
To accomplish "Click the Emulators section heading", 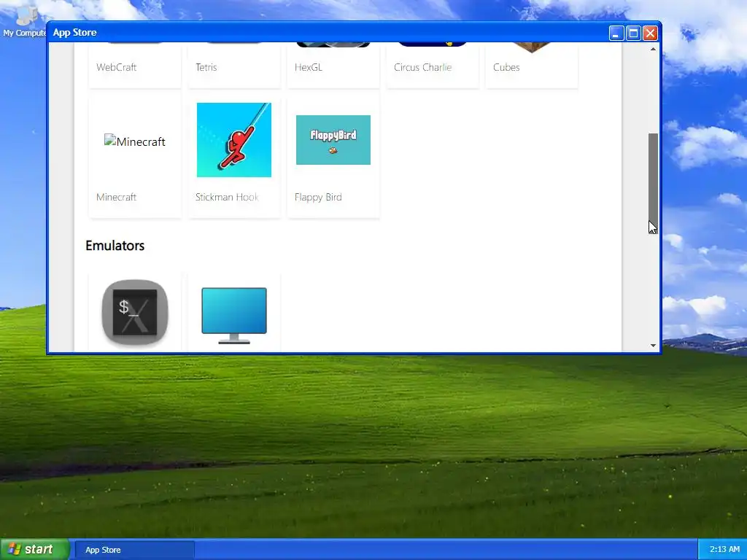I will 115,246.
